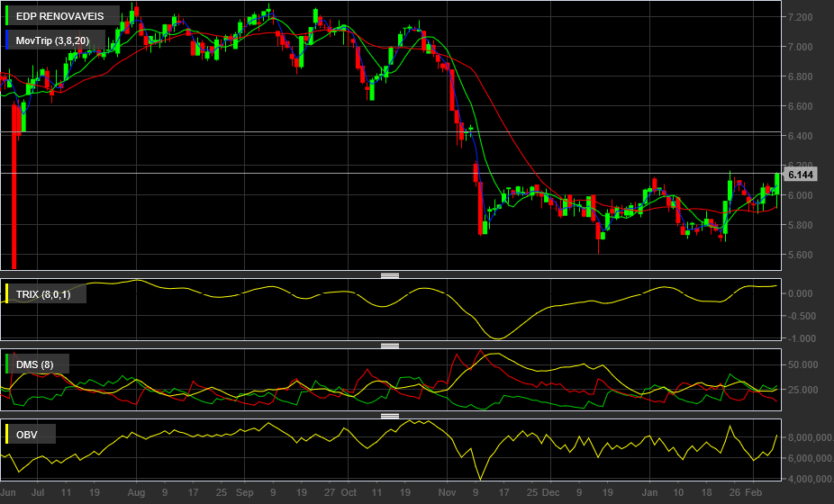Click the 7.200 level on the price axis
Image resolution: width=834 pixels, height=504 pixels.
point(800,17)
